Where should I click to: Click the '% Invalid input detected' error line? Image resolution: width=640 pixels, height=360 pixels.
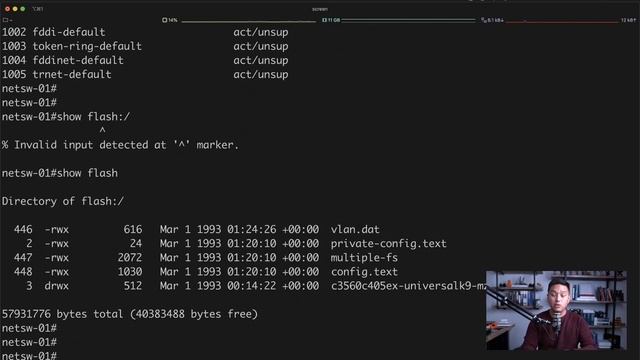click(120, 145)
